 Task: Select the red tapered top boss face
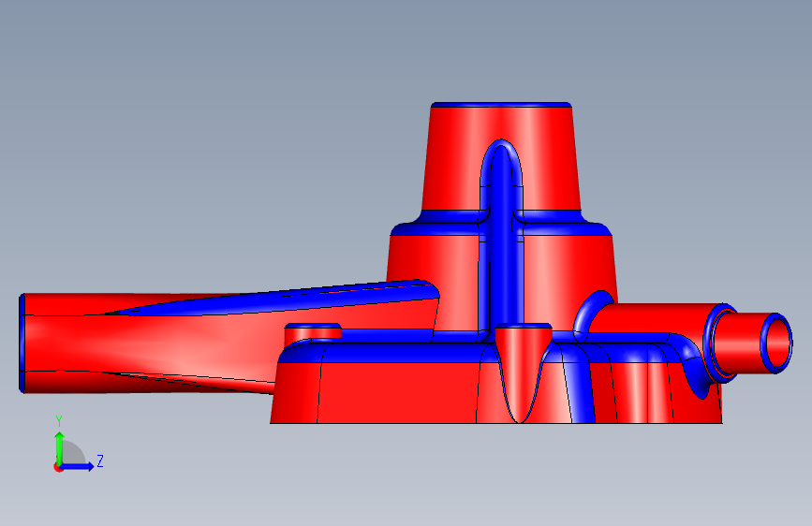pos(501,158)
